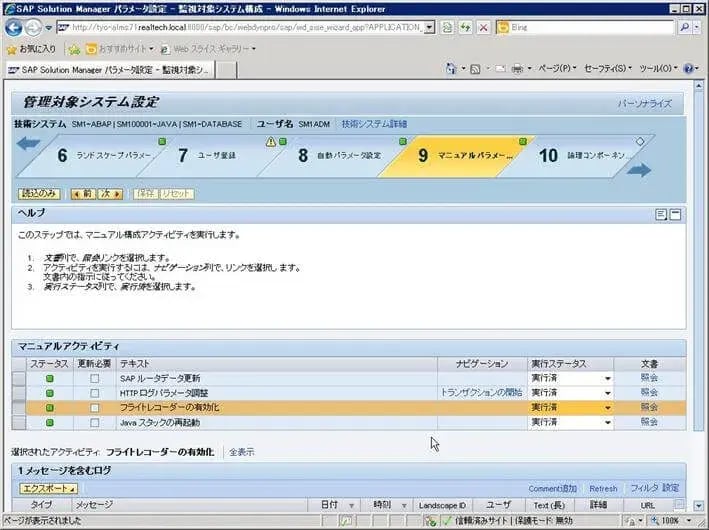This screenshot has width=709, height=530.
Task: Click the compatibility view icon beside address bar
Action: 447,28
